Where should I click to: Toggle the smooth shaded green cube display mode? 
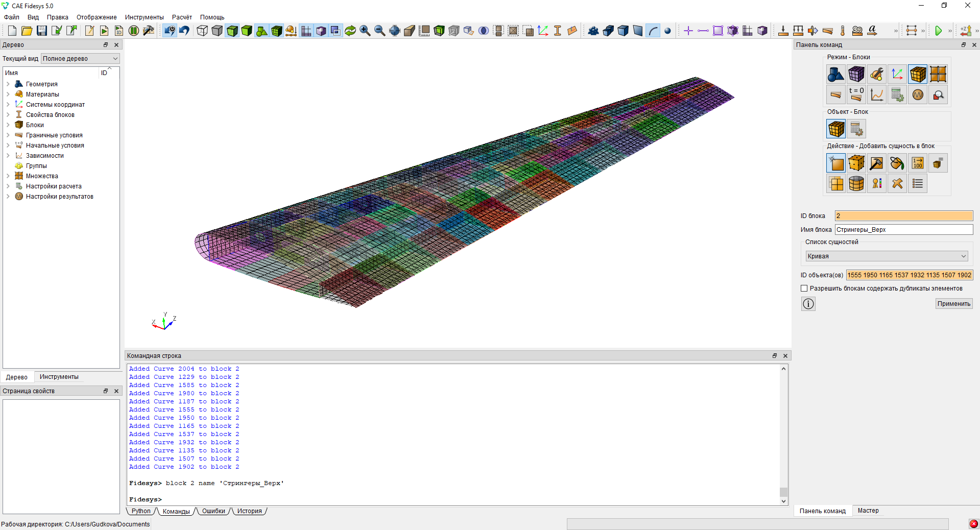coord(247,31)
